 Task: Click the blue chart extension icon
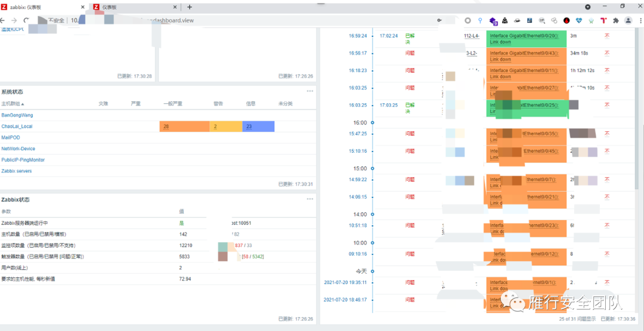[x=530, y=20]
